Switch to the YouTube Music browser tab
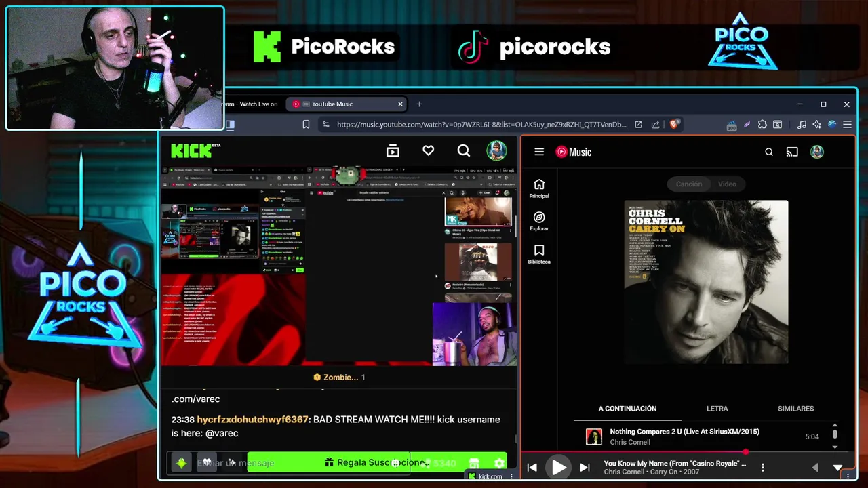The image size is (868, 488). coord(346,104)
